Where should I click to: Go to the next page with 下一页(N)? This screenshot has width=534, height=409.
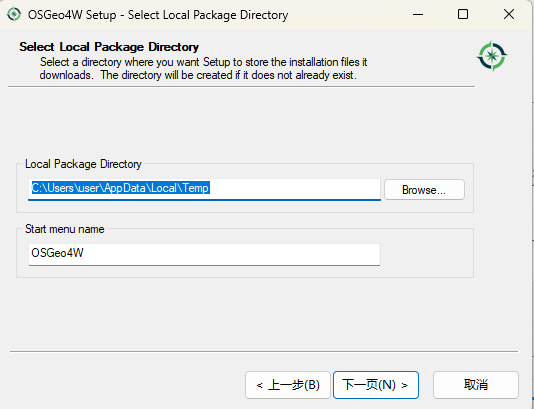coord(376,385)
